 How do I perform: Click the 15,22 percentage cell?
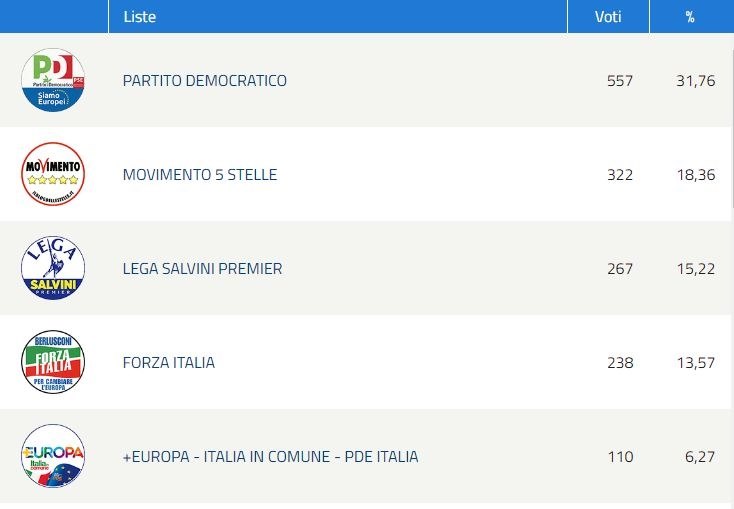pyautogui.click(x=696, y=269)
